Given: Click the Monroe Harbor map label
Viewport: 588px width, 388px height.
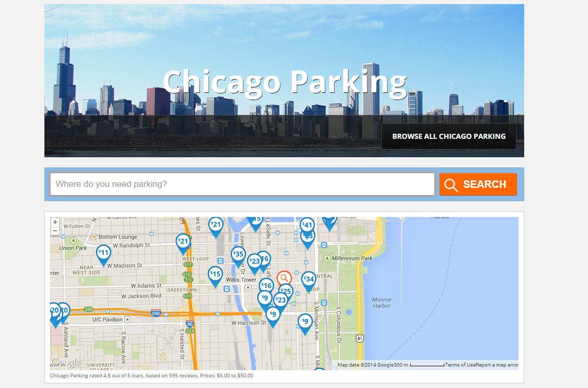Looking at the screenshot, I should click(382, 303).
